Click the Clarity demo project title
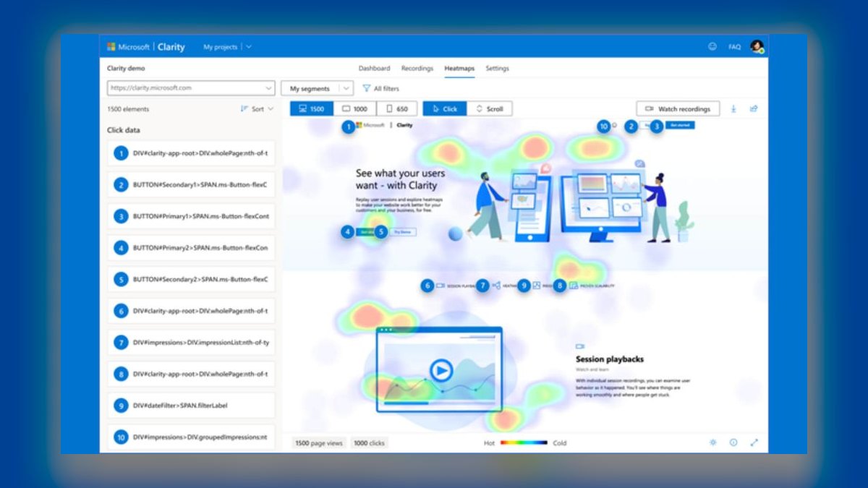 point(126,69)
